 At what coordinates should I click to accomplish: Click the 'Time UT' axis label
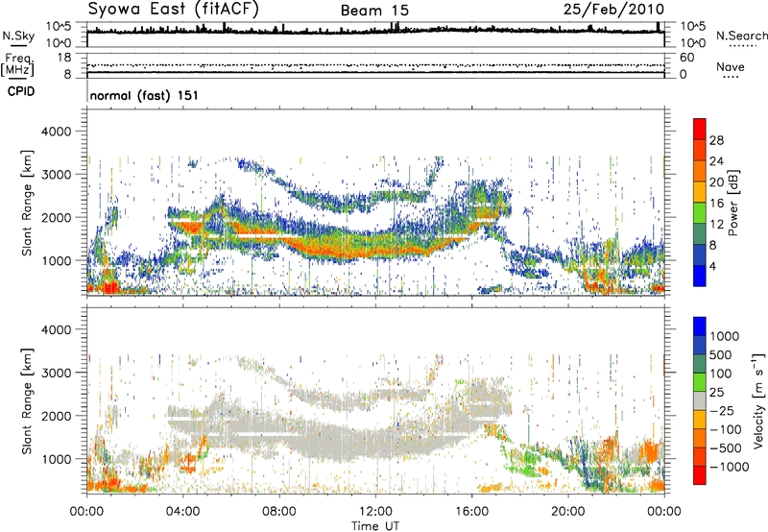point(375,526)
